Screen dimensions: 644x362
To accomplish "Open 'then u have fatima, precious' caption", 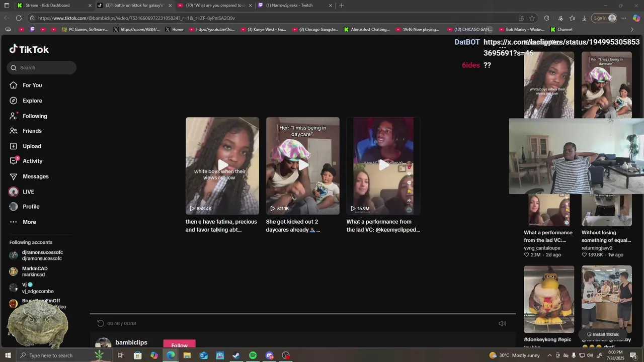I will pyautogui.click(x=221, y=226).
